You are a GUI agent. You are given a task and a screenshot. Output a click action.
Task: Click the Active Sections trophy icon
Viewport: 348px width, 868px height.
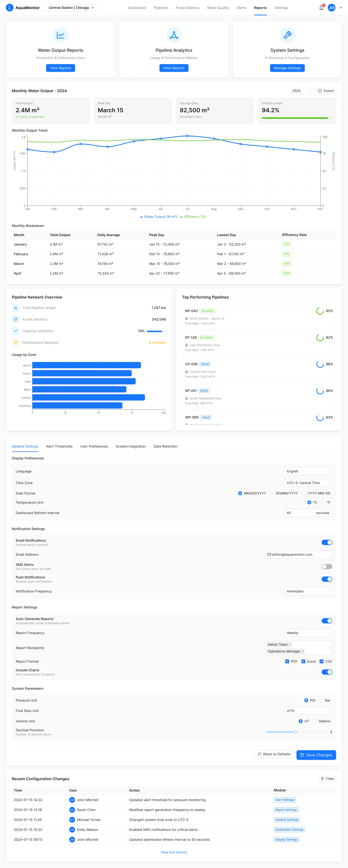(x=16, y=319)
